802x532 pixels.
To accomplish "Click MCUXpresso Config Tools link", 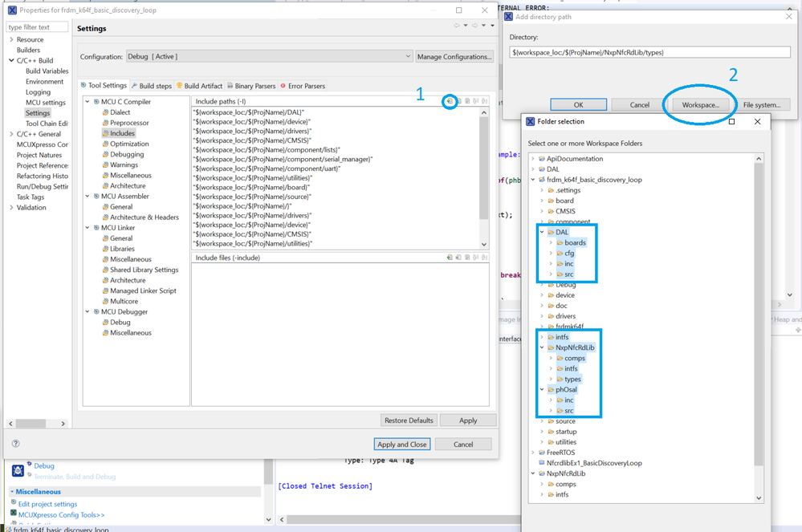I will [x=61, y=514].
